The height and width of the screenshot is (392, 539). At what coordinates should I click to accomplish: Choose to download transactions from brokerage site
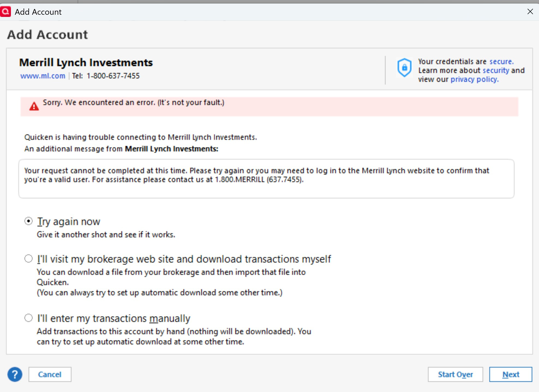click(28, 259)
